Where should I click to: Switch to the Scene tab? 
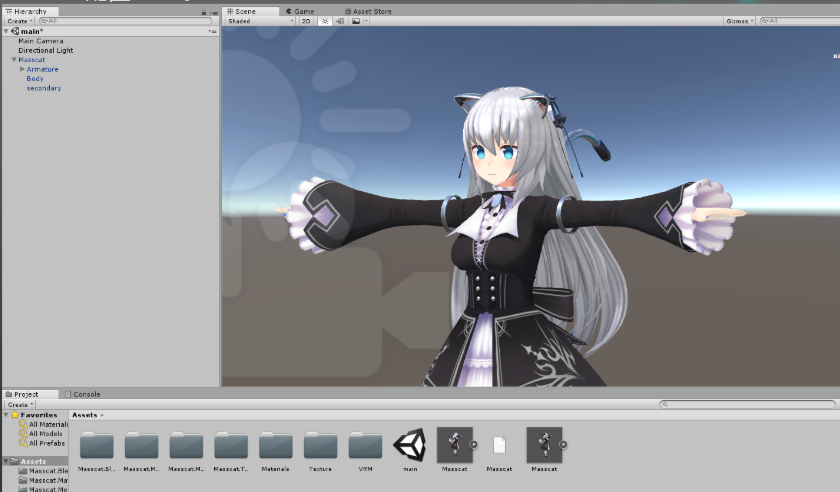(x=250, y=11)
